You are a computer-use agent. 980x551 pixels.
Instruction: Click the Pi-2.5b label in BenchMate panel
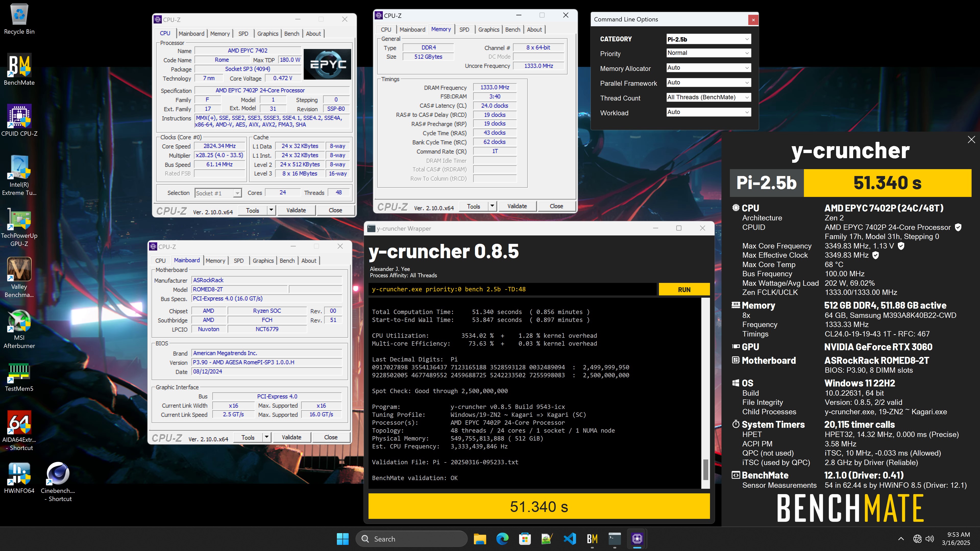[x=767, y=183]
